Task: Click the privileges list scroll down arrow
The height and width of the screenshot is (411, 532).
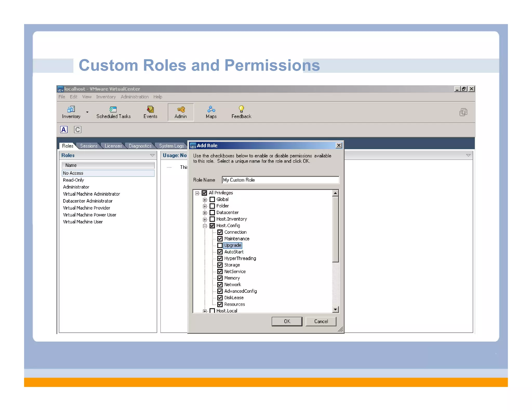Action: (x=335, y=309)
